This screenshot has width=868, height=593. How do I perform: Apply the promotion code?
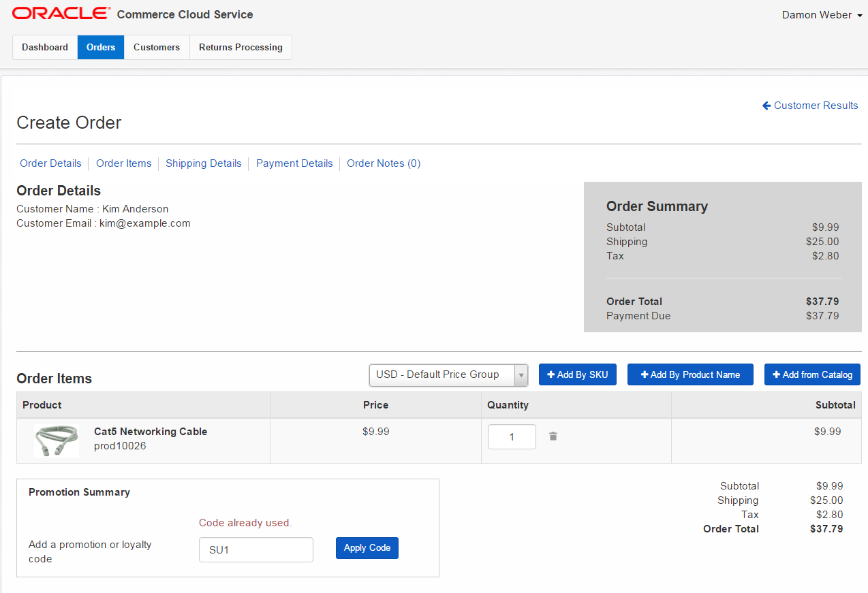tap(367, 548)
